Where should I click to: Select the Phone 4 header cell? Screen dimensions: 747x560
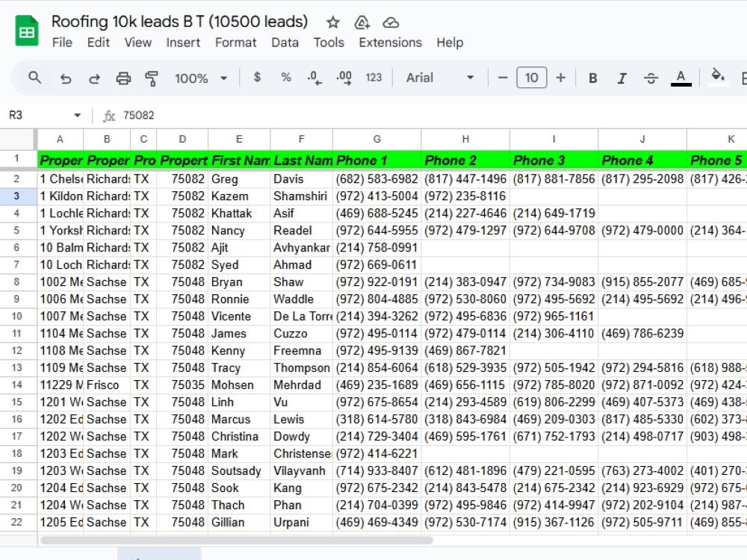click(x=642, y=160)
